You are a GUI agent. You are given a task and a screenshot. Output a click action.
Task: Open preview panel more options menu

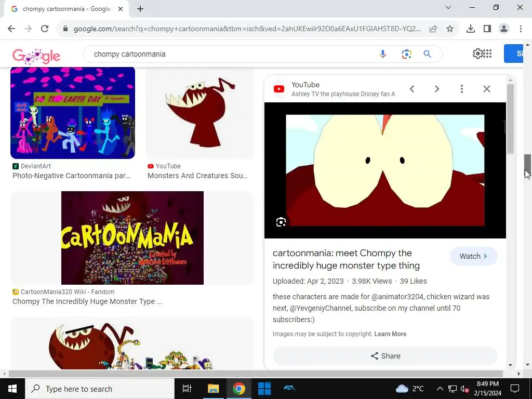click(462, 89)
